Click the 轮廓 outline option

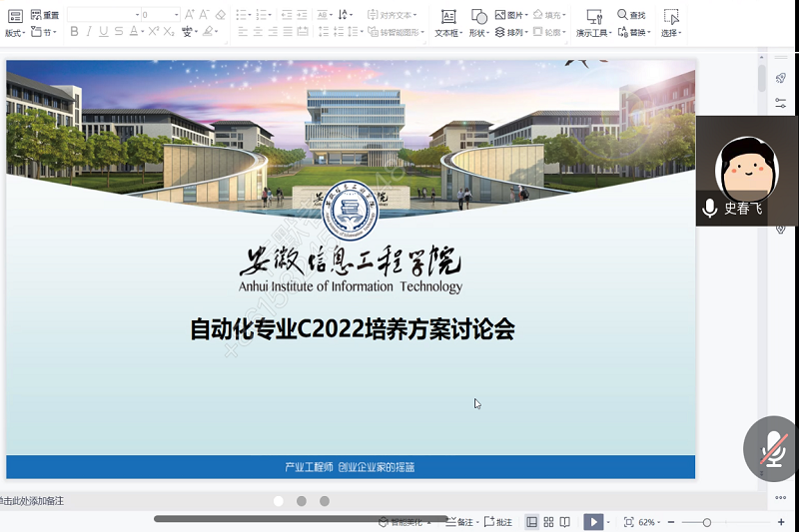(x=549, y=32)
